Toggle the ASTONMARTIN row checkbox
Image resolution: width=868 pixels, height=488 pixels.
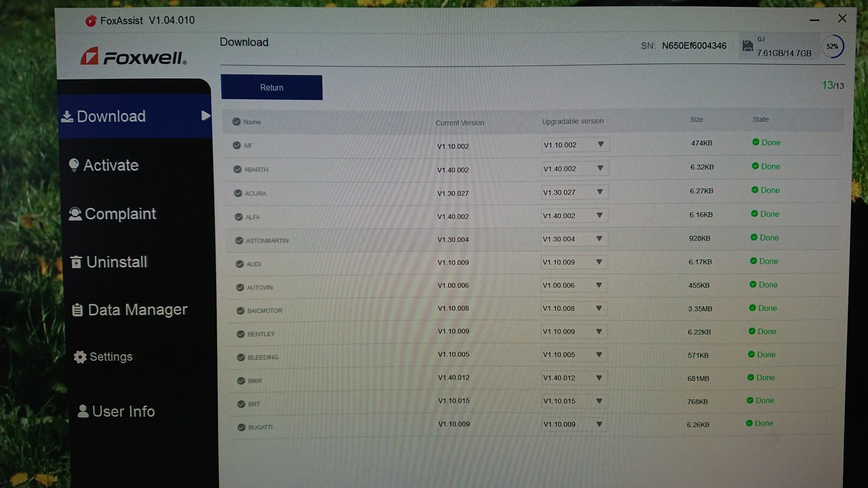click(x=239, y=240)
